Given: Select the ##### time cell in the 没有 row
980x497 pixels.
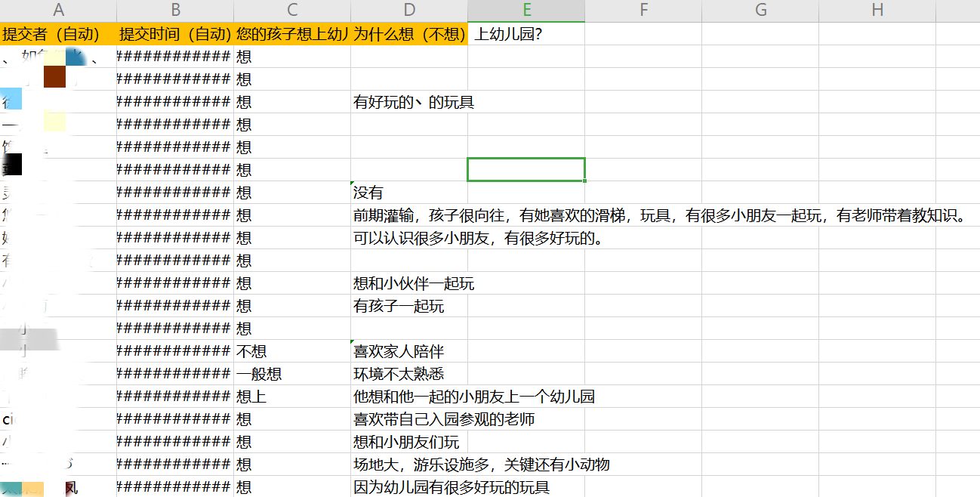Looking at the screenshot, I should [x=175, y=193].
